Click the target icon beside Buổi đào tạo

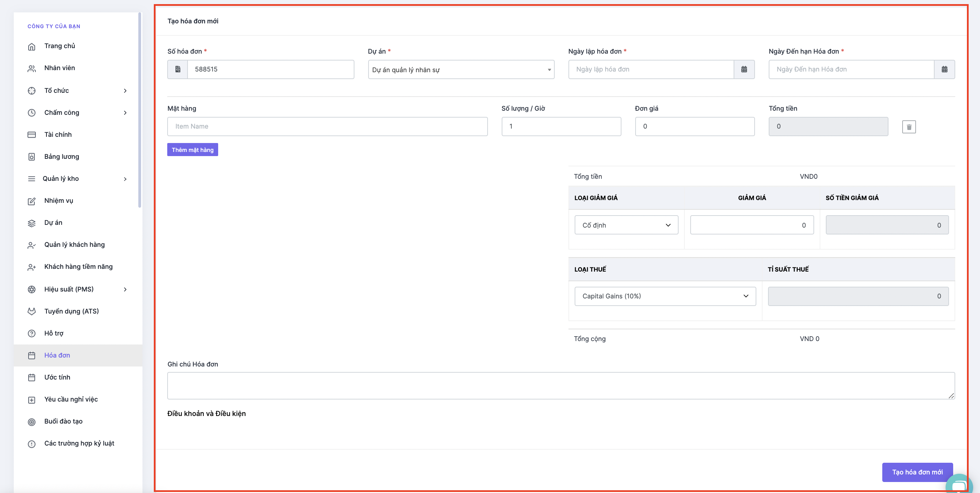[x=32, y=422]
